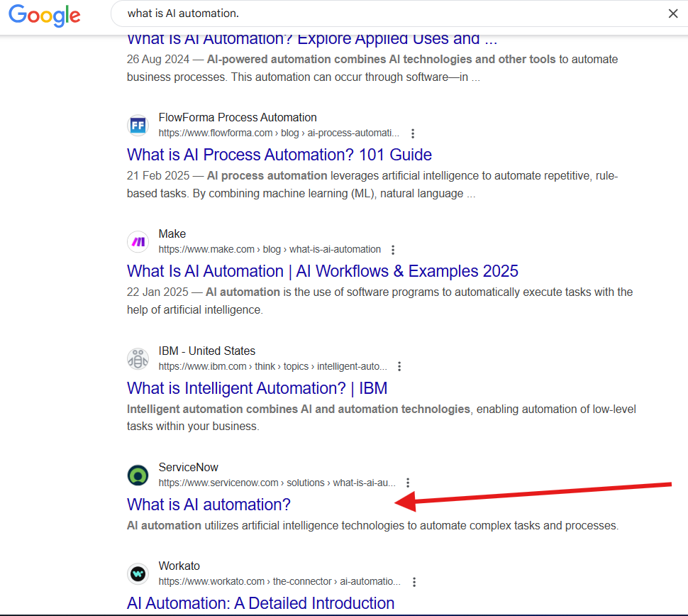This screenshot has width=688, height=616.
Task: Click the ServiceNow favicon
Action: (138, 475)
